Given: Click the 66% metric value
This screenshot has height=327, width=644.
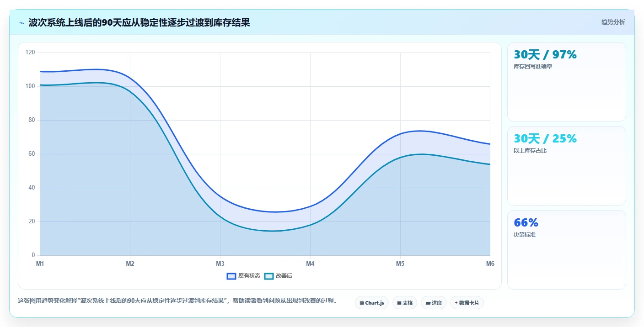Looking at the screenshot, I should (x=526, y=222).
